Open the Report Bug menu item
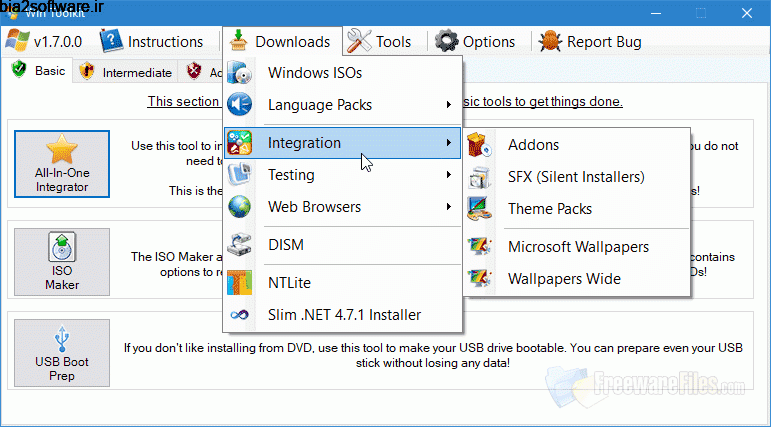This screenshot has width=771, height=427. coord(590,41)
